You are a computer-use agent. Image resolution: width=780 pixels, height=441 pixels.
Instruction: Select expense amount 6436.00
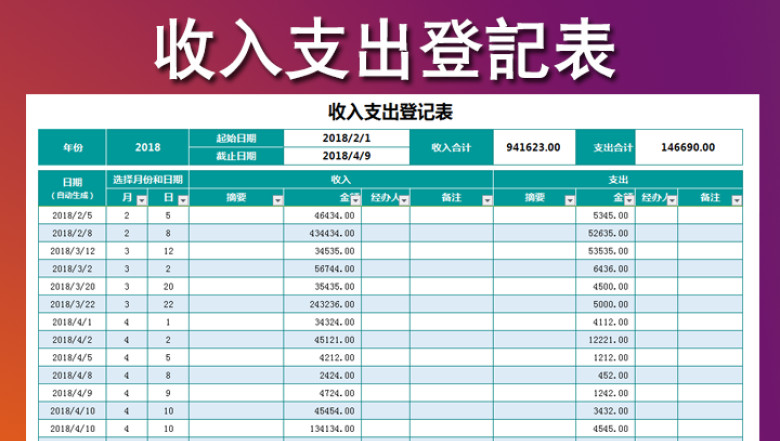point(605,269)
